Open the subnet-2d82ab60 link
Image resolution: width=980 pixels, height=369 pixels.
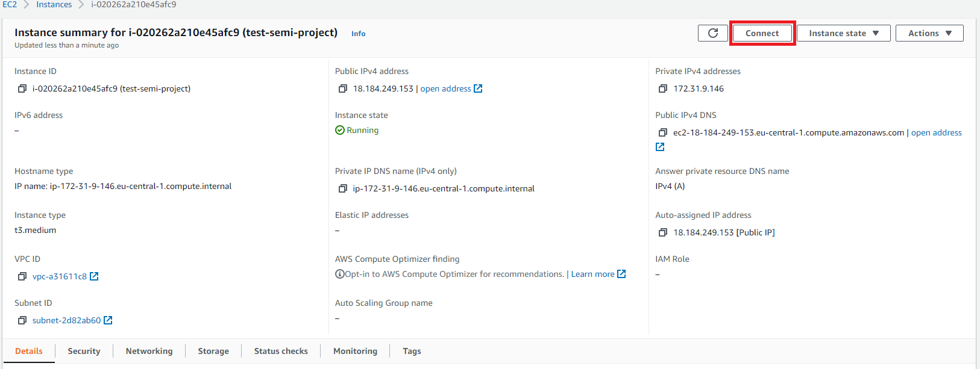(x=66, y=321)
